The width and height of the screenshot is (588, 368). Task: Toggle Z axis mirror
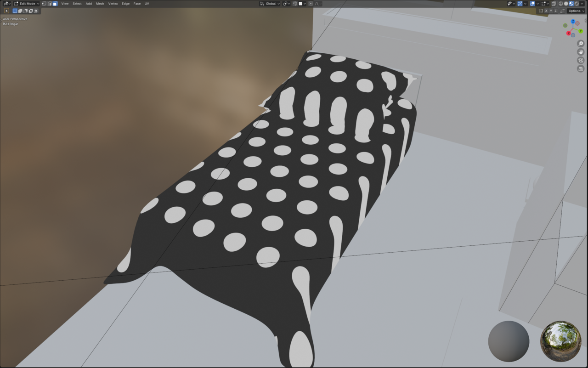pos(555,11)
